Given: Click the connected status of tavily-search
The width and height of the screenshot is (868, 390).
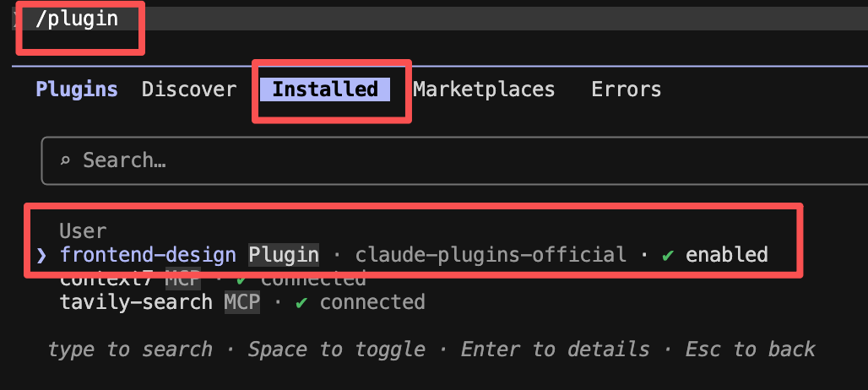Looking at the screenshot, I should pyautogui.click(x=372, y=302).
